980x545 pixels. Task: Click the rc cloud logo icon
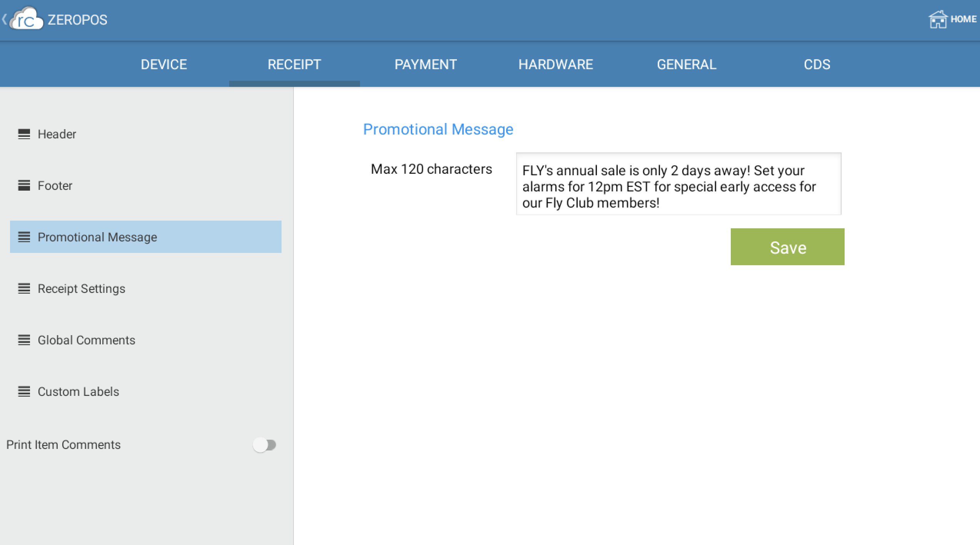point(27,19)
